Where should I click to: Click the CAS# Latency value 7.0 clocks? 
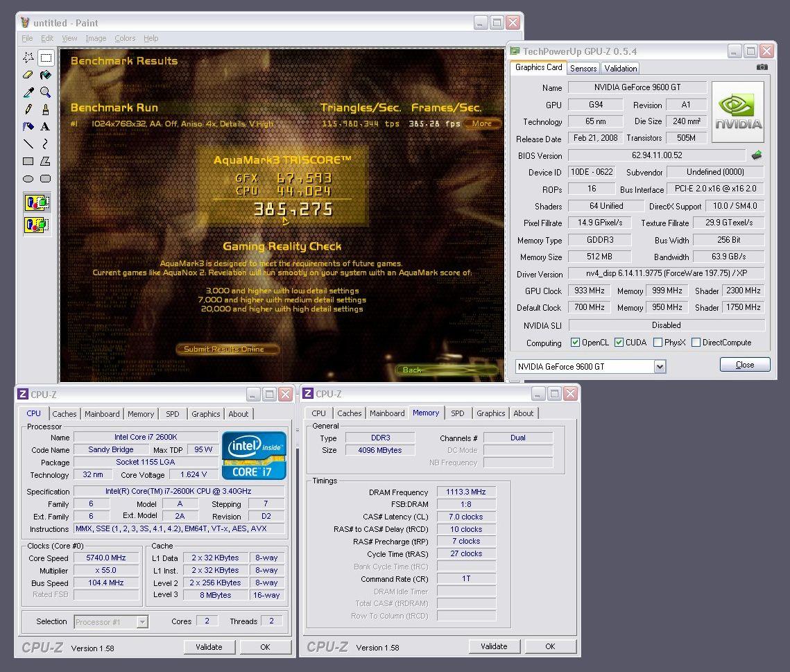pyautogui.click(x=466, y=517)
